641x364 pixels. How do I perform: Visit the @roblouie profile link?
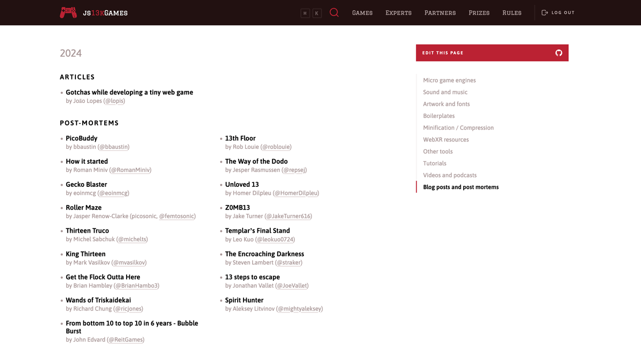pyautogui.click(x=276, y=147)
